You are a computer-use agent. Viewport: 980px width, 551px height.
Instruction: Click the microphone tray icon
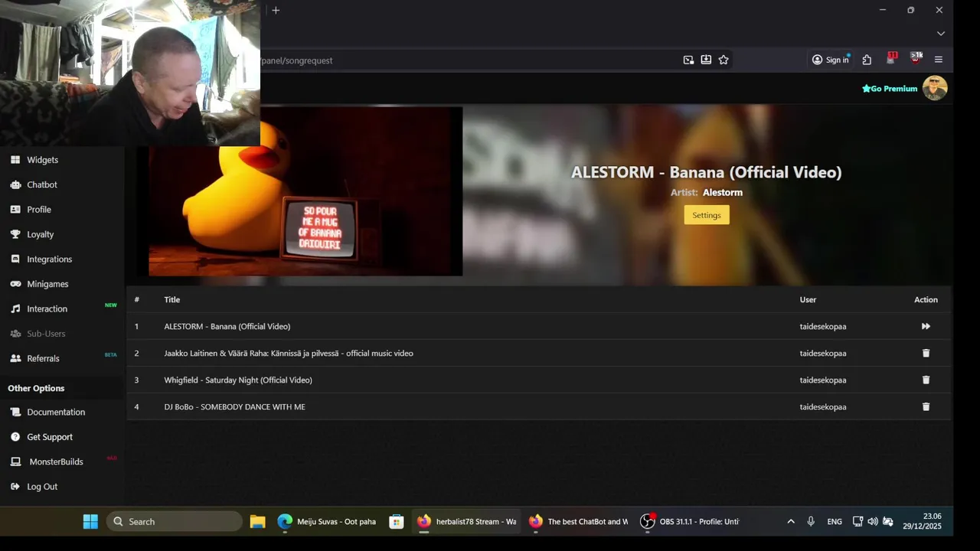pos(811,521)
